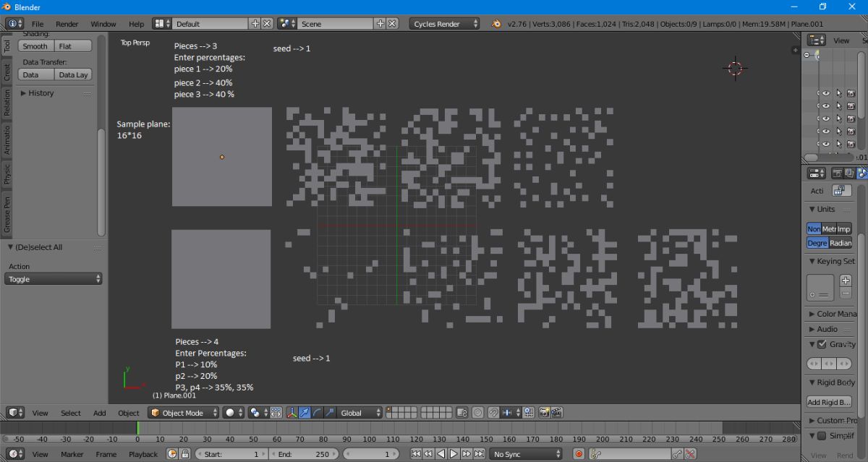Select Degrees for rotation units
Viewport: 868px width, 462px height.
pyautogui.click(x=817, y=243)
